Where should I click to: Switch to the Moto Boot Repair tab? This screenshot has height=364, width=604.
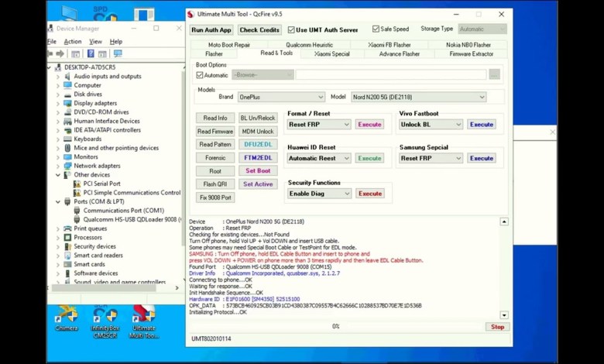coord(228,45)
